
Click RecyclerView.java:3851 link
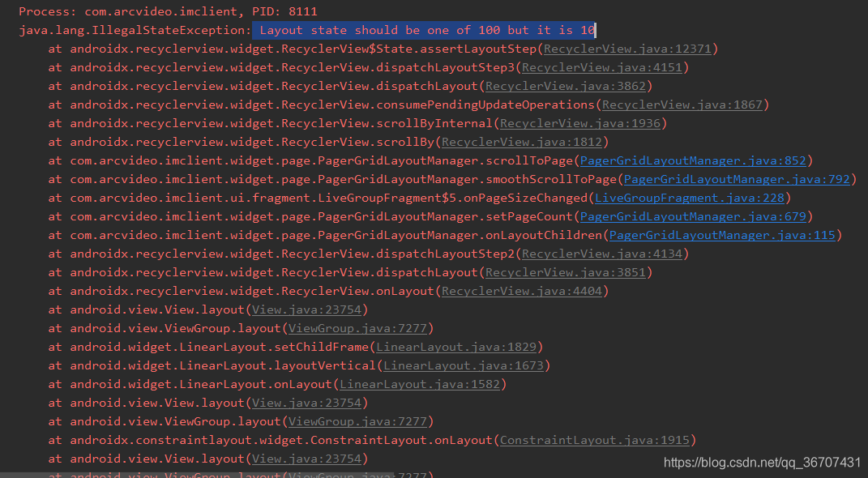[x=565, y=273]
